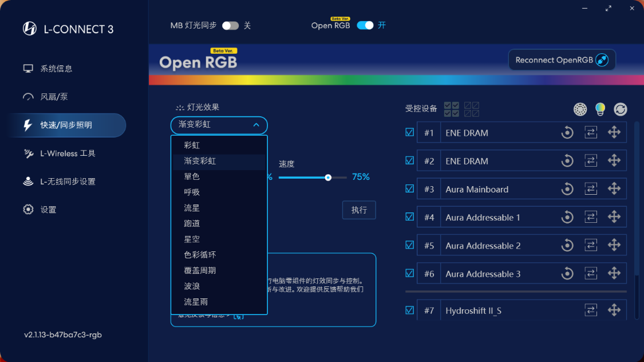
Task: Choose the 波浪 effect option
Action: 219,286
